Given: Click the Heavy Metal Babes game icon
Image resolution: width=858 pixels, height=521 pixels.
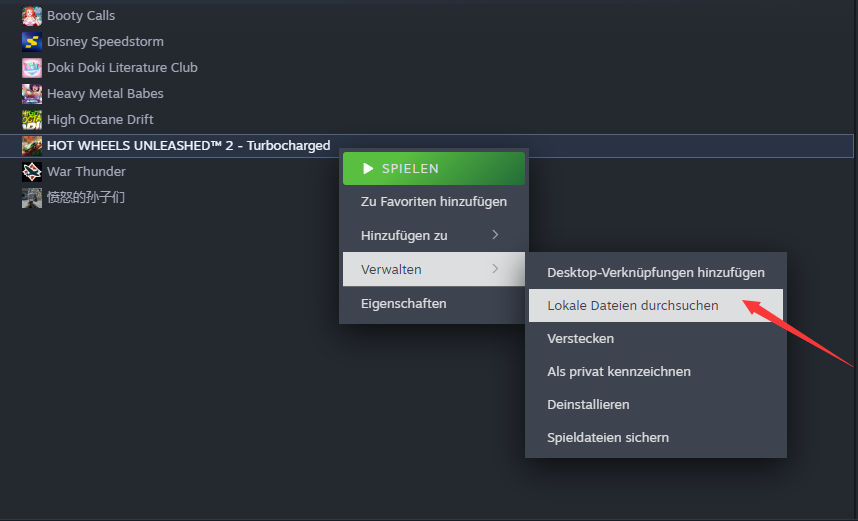Looking at the screenshot, I should tap(32, 94).
